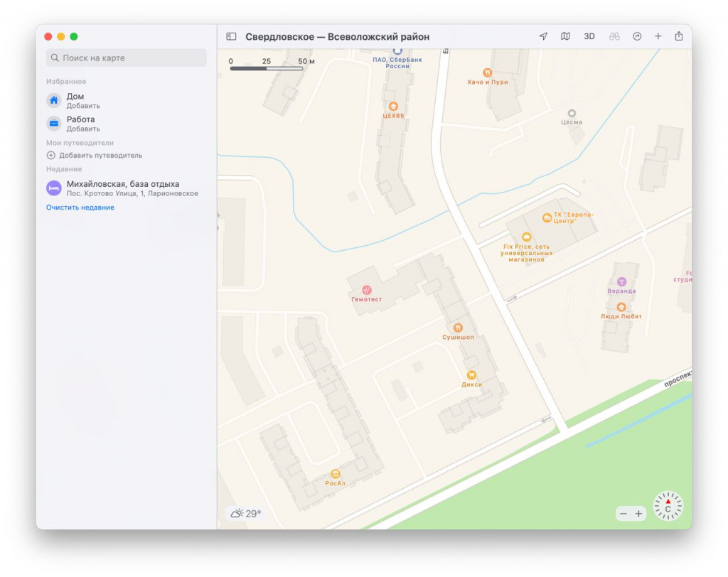Select the Дом favorite entry
This screenshot has height=577, width=728.
[x=75, y=100]
